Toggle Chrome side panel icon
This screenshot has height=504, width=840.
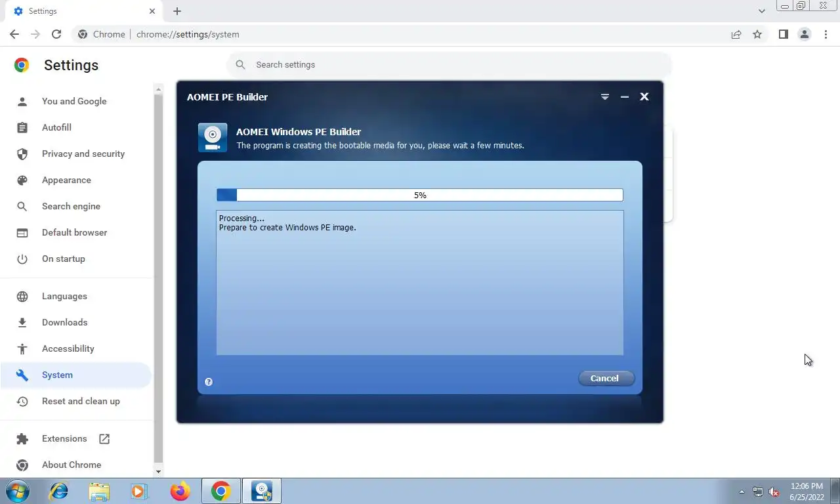click(x=783, y=34)
